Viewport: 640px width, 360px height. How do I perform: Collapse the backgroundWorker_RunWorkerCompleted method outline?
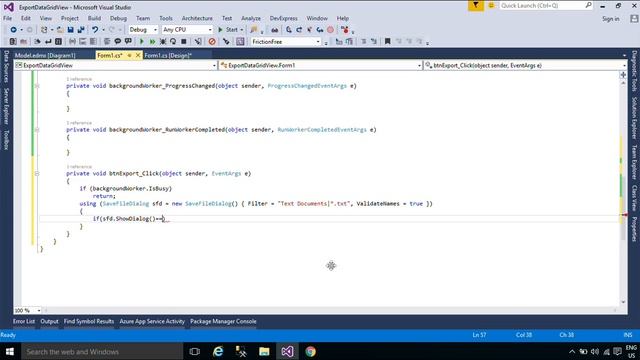coord(37,130)
